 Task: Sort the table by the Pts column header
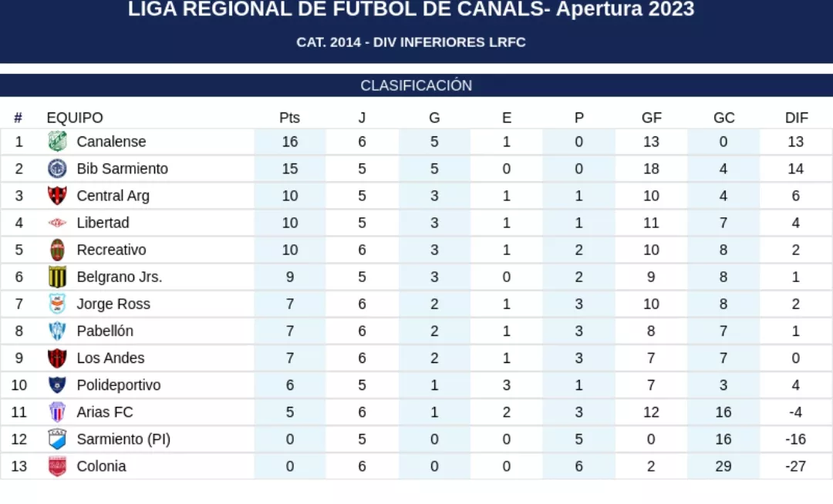coord(289,118)
